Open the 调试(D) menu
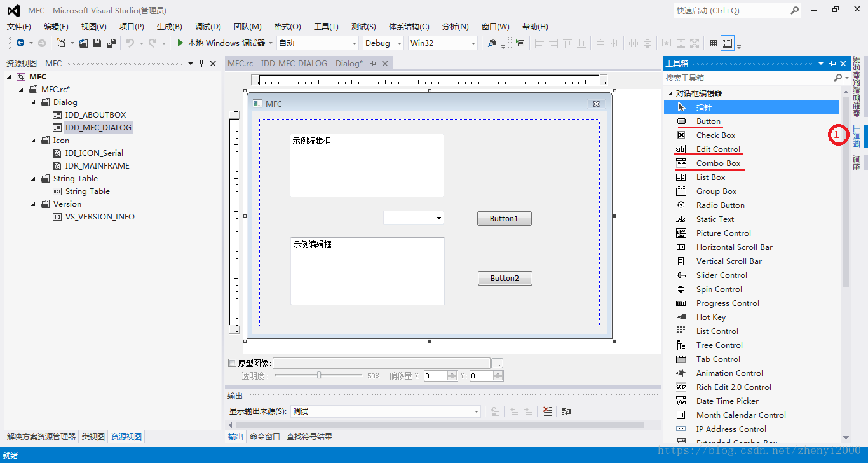This screenshot has width=868, height=463. 208,27
